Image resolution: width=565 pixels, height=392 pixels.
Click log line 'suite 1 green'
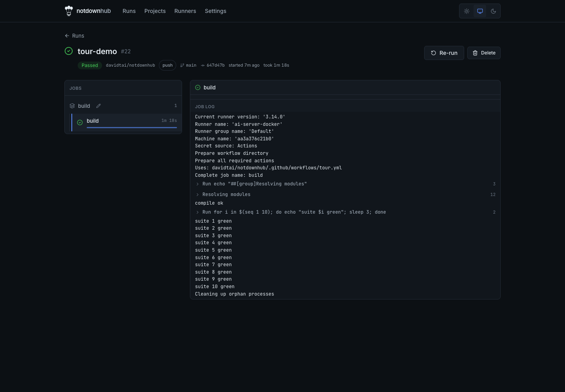(x=213, y=221)
